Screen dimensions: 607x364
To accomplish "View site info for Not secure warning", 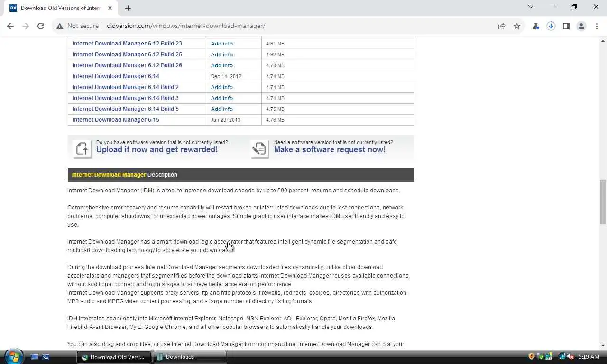I will 78,26.
